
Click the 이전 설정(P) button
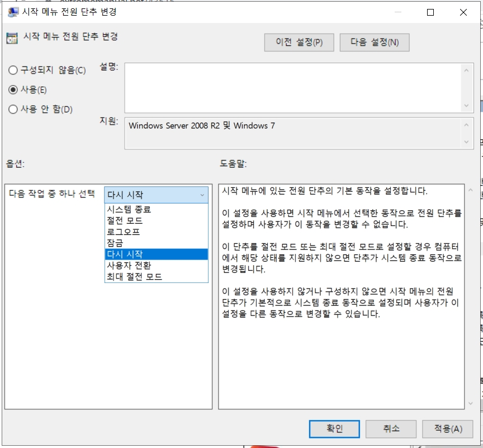299,42
